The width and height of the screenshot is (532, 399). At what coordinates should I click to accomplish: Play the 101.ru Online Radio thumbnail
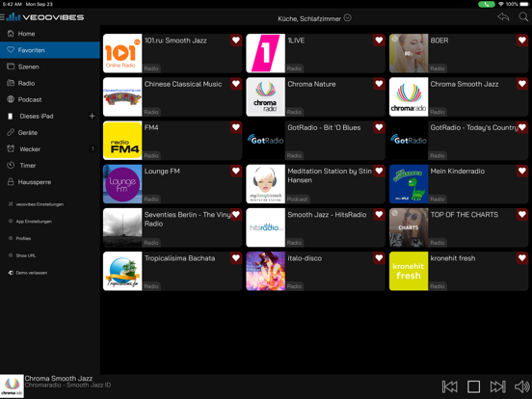[x=122, y=53]
